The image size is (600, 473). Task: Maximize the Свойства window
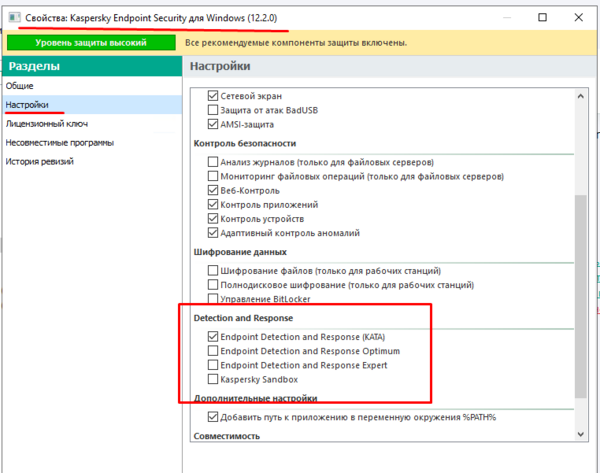pos(542,17)
